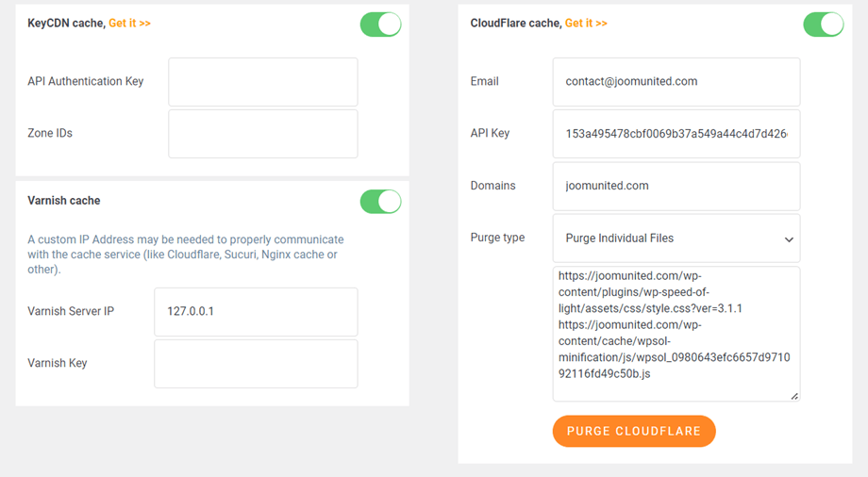Click the Domains field with joomunited.com

[676, 187]
